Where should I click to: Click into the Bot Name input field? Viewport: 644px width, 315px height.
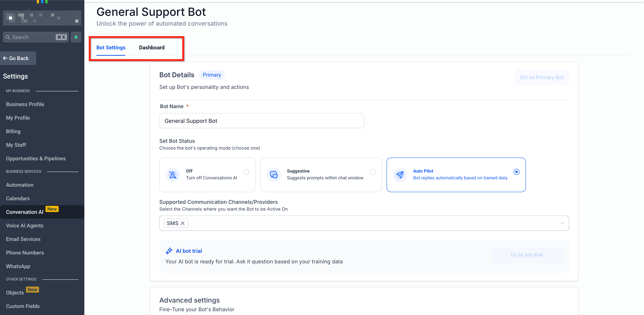click(262, 121)
